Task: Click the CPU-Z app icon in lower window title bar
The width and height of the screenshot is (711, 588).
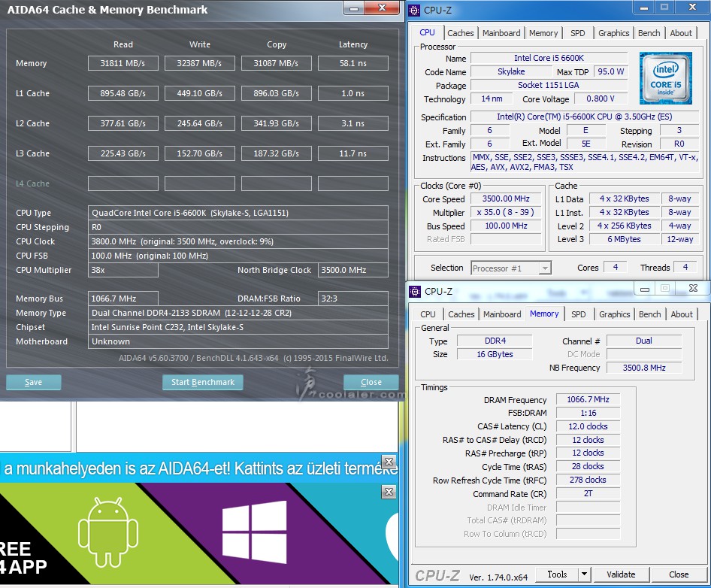Action: point(415,291)
